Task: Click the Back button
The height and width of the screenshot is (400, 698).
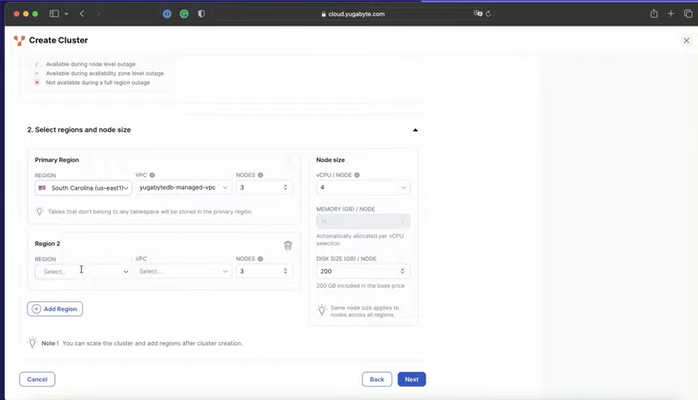Action: click(x=377, y=380)
